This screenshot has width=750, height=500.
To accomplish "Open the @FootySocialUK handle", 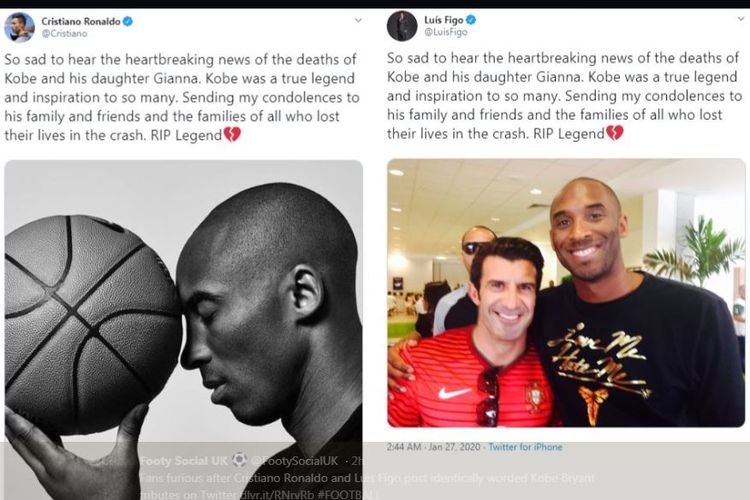I will (x=295, y=461).
